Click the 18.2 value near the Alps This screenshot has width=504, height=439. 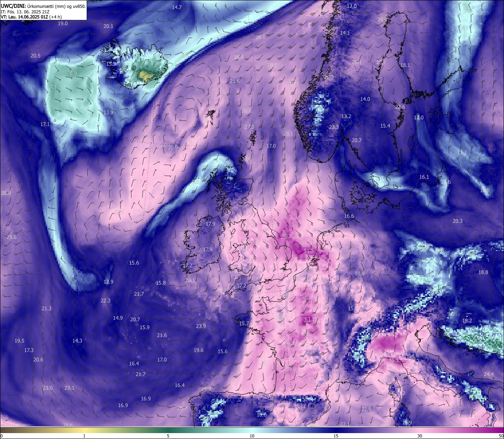click(467, 321)
